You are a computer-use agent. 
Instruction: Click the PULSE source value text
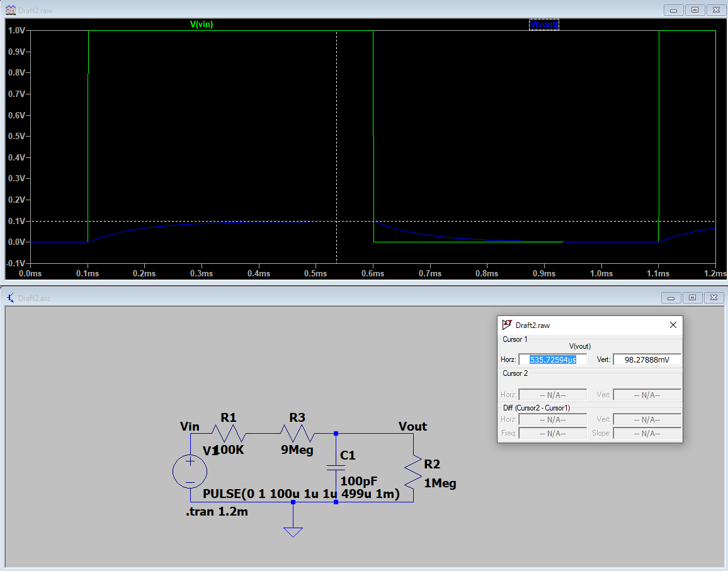(301, 494)
